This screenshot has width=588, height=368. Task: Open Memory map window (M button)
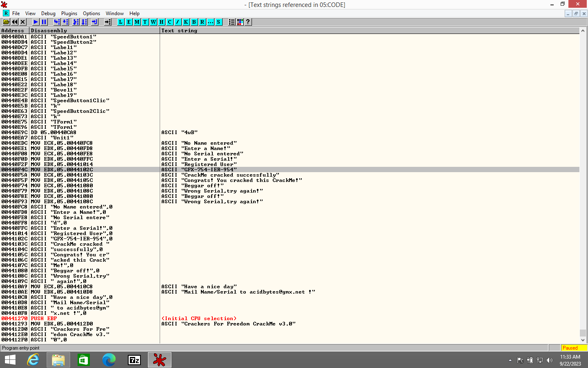tap(137, 22)
